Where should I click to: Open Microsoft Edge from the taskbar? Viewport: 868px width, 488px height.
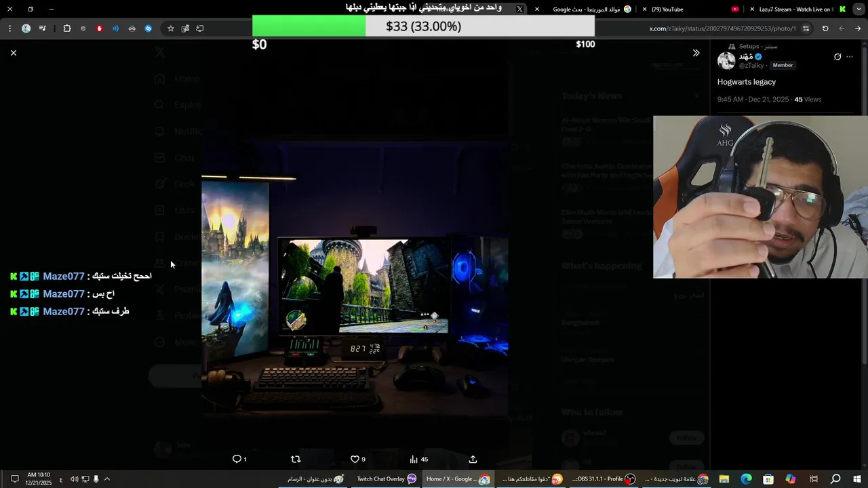click(x=746, y=479)
